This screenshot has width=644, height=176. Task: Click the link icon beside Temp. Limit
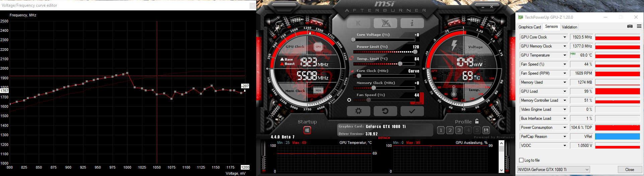pos(352,58)
